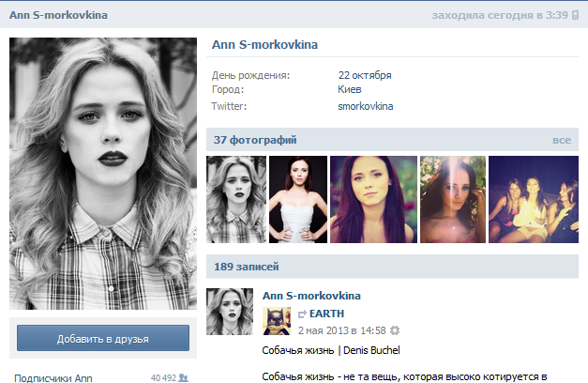
Task: Open the post settings gear icon
Action: point(395,330)
